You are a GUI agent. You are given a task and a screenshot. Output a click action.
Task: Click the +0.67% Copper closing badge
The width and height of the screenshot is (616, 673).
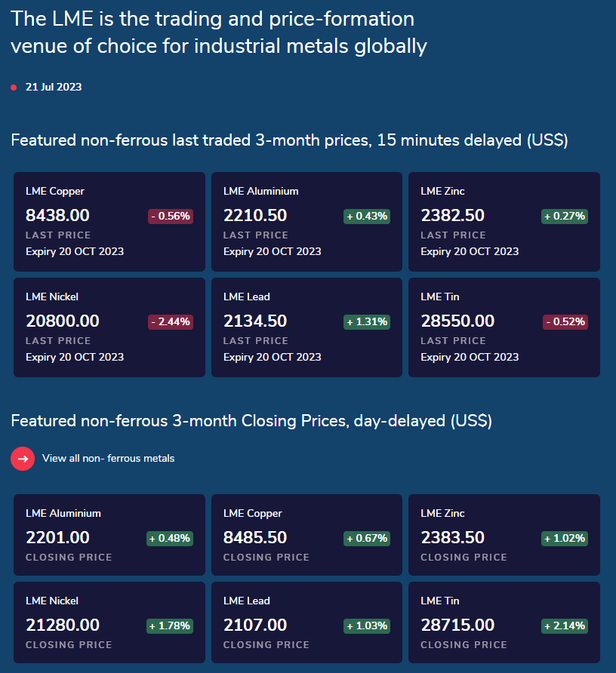coord(367,538)
